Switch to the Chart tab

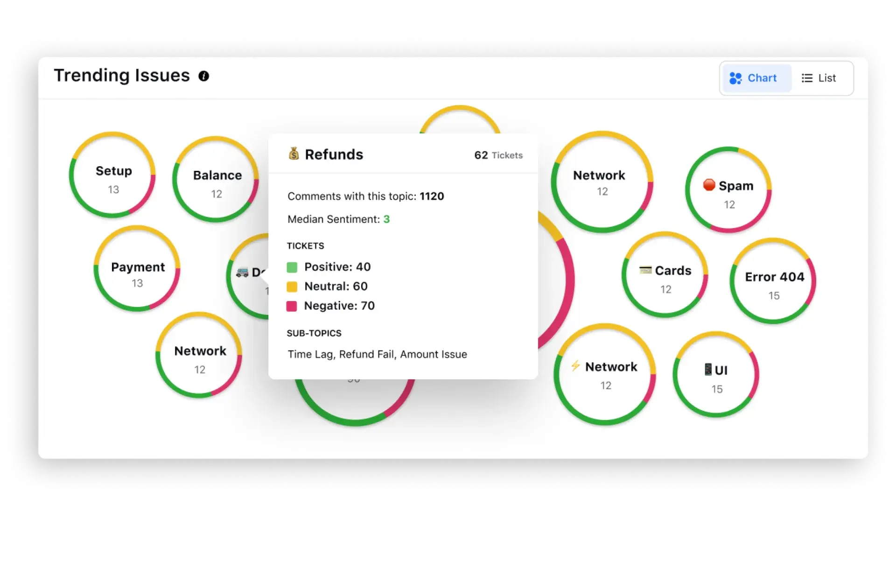pos(752,78)
